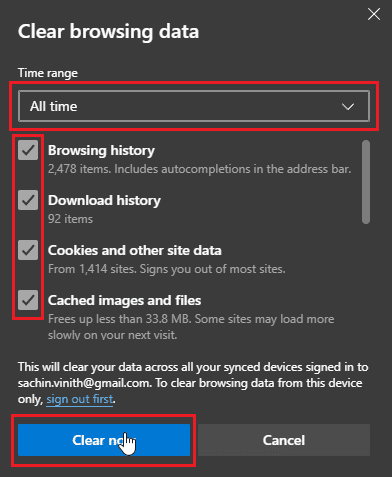Click the Clear browsing data heading

[x=108, y=32]
